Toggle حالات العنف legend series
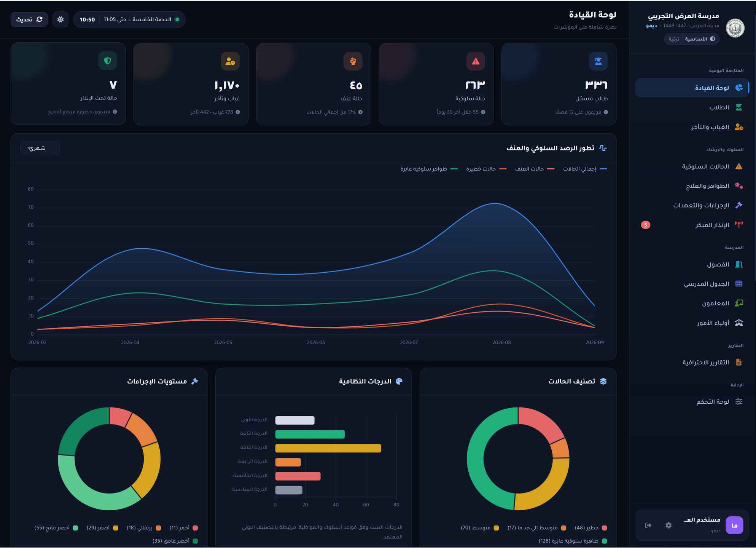This screenshot has width=756, height=548. [535, 169]
